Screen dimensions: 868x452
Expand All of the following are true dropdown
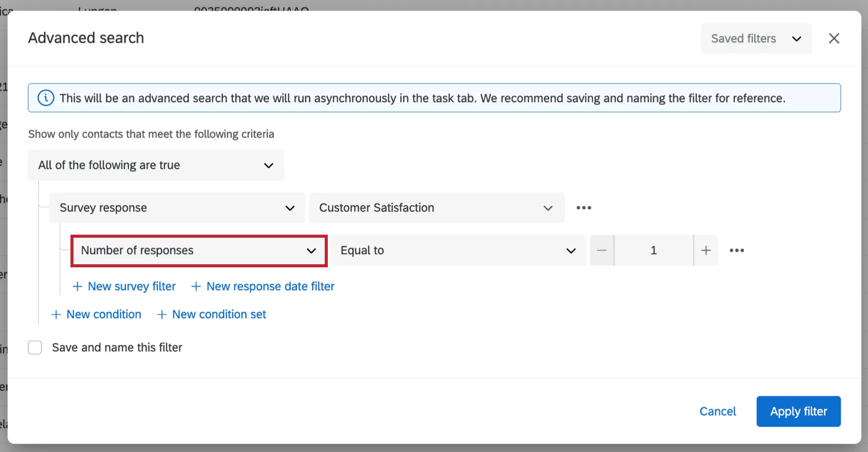[x=156, y=165]
